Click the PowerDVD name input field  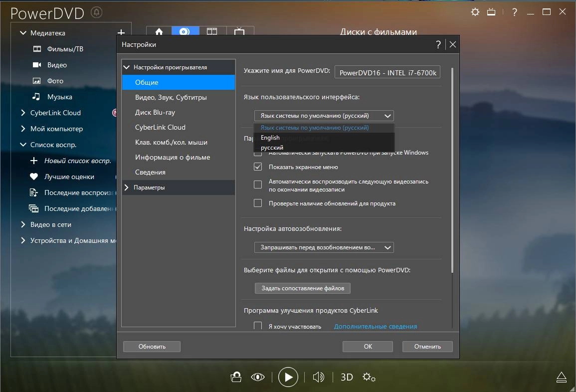(387, 72)
